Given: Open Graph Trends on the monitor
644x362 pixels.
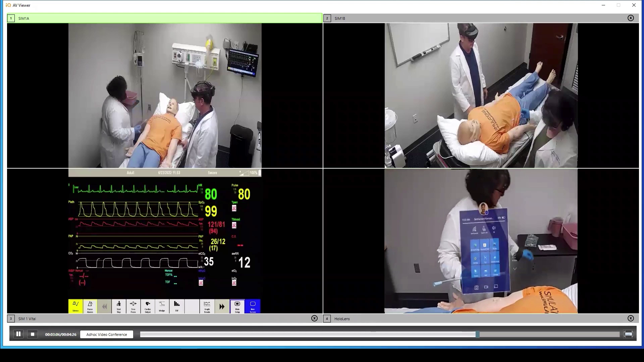Looking at the screenshot, I should 207,306.
